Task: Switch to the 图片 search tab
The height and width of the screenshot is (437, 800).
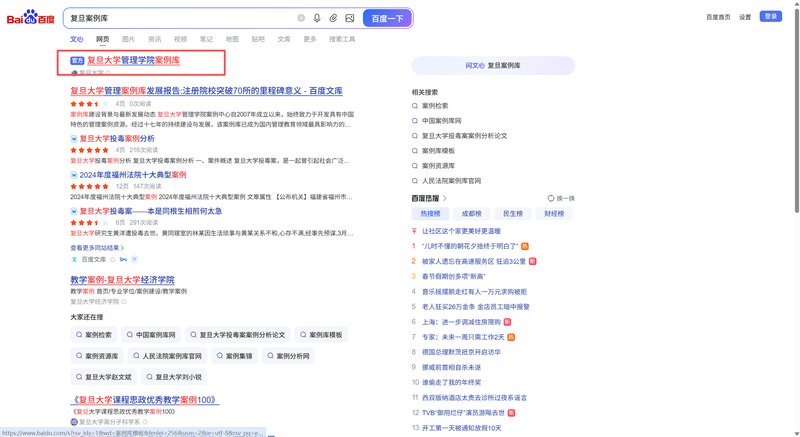Action: (128, 39)
